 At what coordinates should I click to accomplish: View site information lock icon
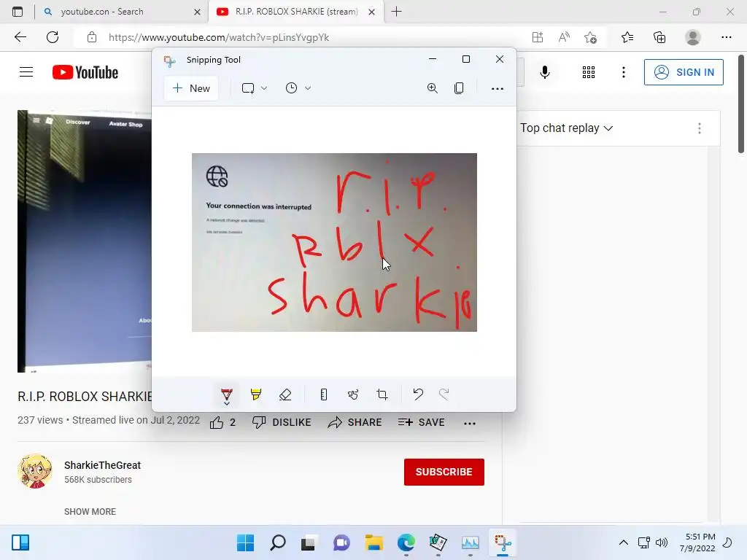point(92,37)
